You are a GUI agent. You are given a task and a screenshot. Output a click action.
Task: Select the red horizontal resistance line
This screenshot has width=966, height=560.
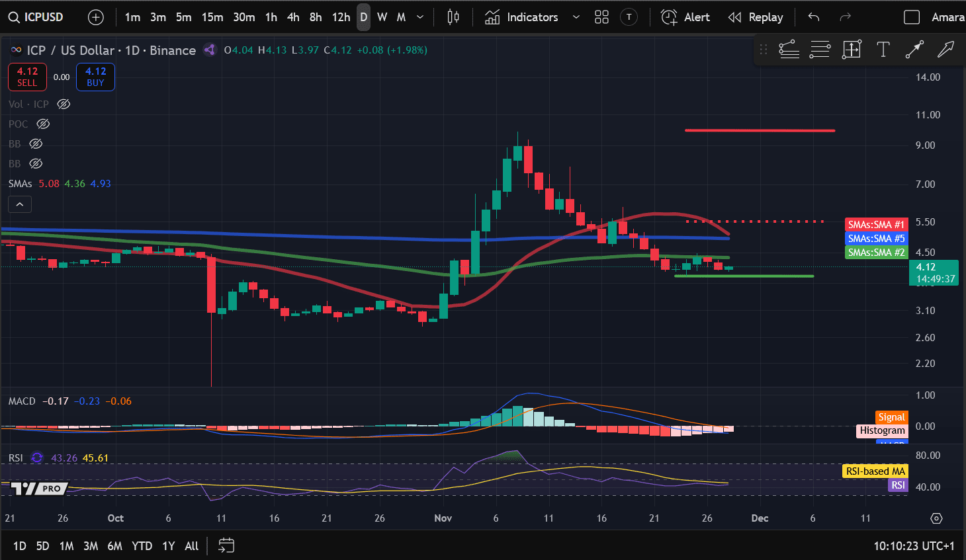[x=760, y=130]
